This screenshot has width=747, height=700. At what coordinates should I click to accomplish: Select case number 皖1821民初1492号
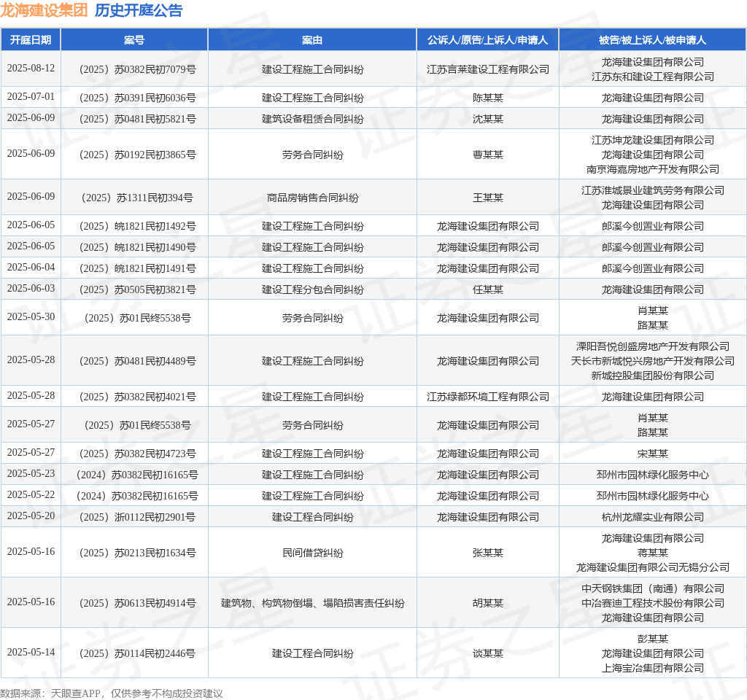pyautogui.click(x=138, y=226)
